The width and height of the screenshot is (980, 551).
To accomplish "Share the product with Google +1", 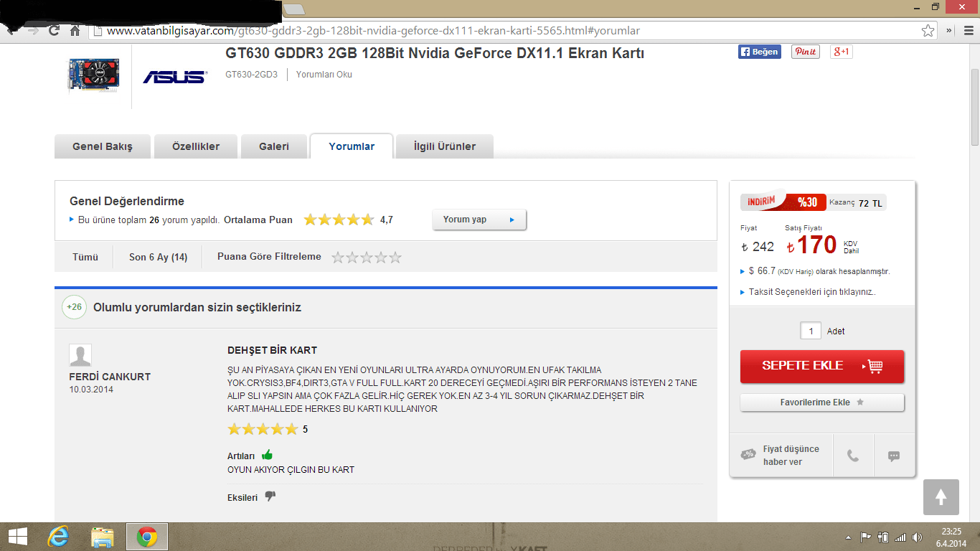I will click(x=842, y=52).
